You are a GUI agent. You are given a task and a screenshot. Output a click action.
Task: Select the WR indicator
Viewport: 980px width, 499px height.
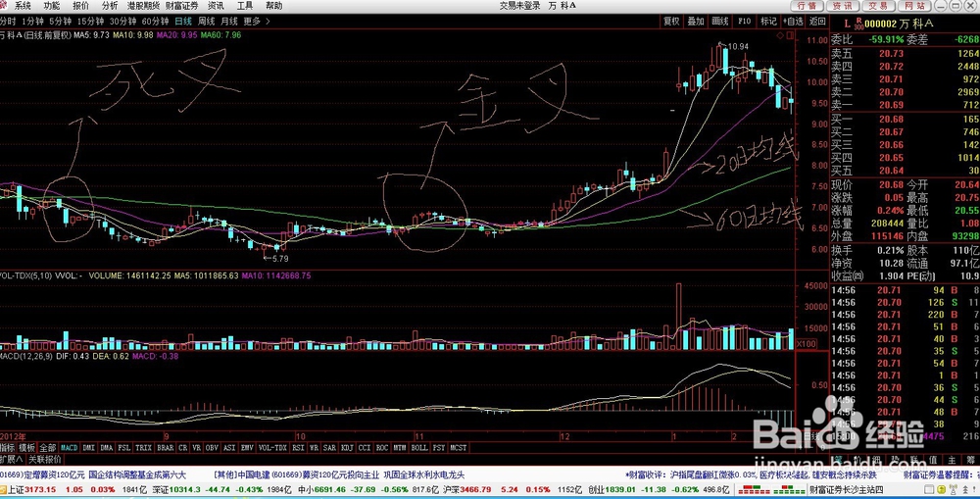(x=315, y=448)
